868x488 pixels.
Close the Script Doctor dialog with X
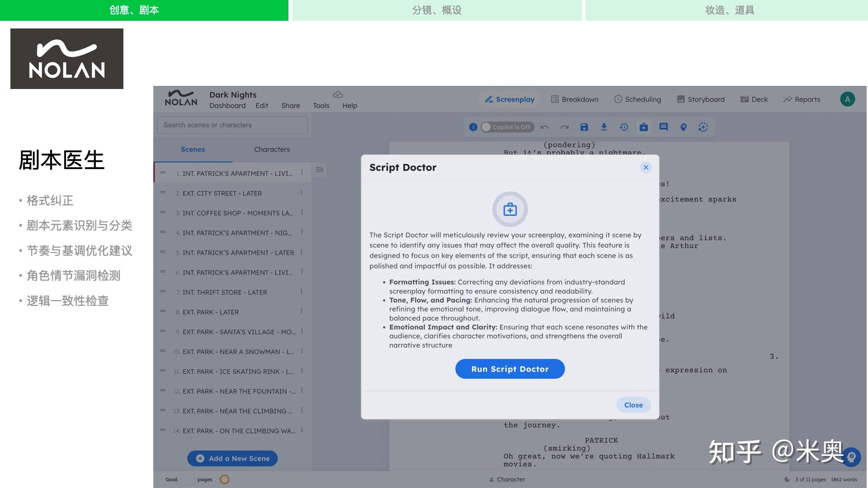click(x=646, y=168)
